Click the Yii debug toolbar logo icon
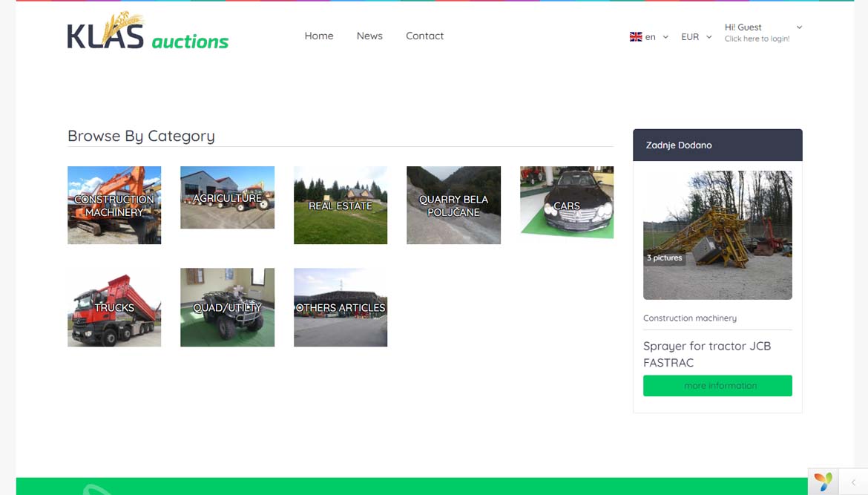 point(823,481)
